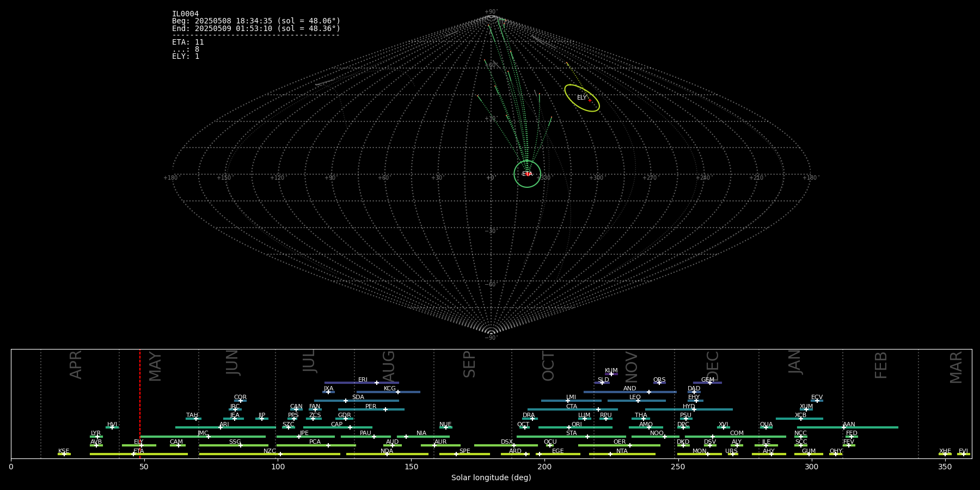Image resolution: width=980 pixels, height=490 pixels.
Task: Click the 'Solar longitude (deg)' axis label
Action: point(491,478)
